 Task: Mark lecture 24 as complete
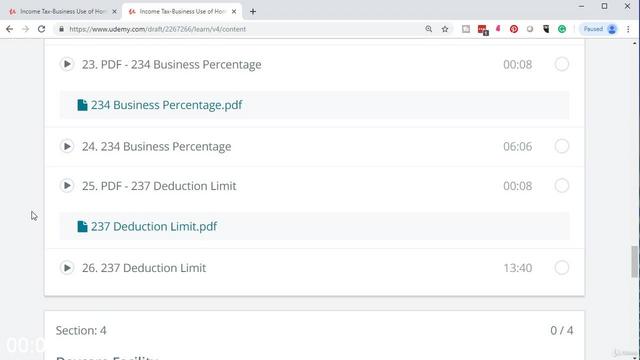coord(562,146)
